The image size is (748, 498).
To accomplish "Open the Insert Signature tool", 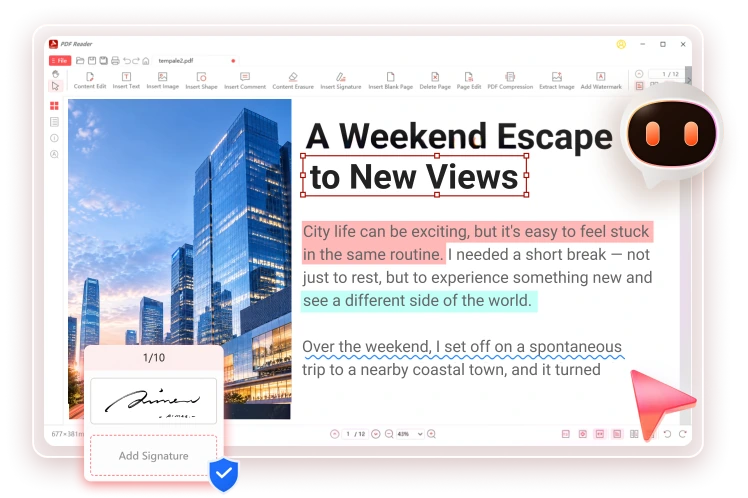I will pos(341,81).
